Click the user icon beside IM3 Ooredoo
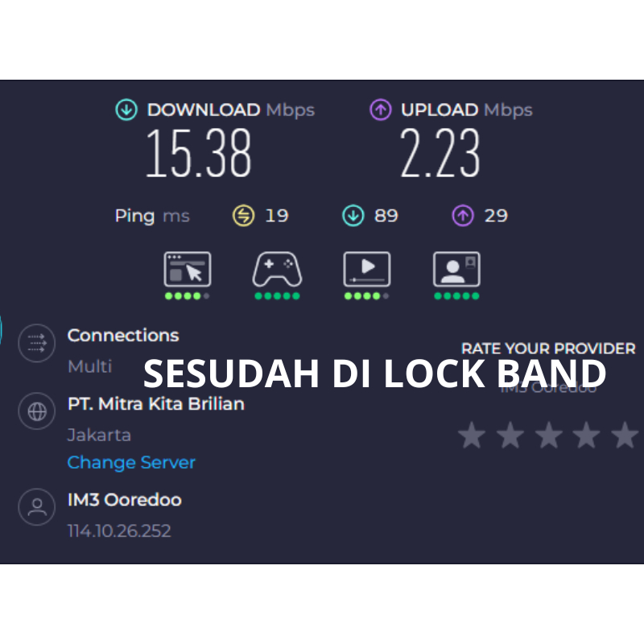This screenshot has height=644, width=644. (x=36, y=507)
